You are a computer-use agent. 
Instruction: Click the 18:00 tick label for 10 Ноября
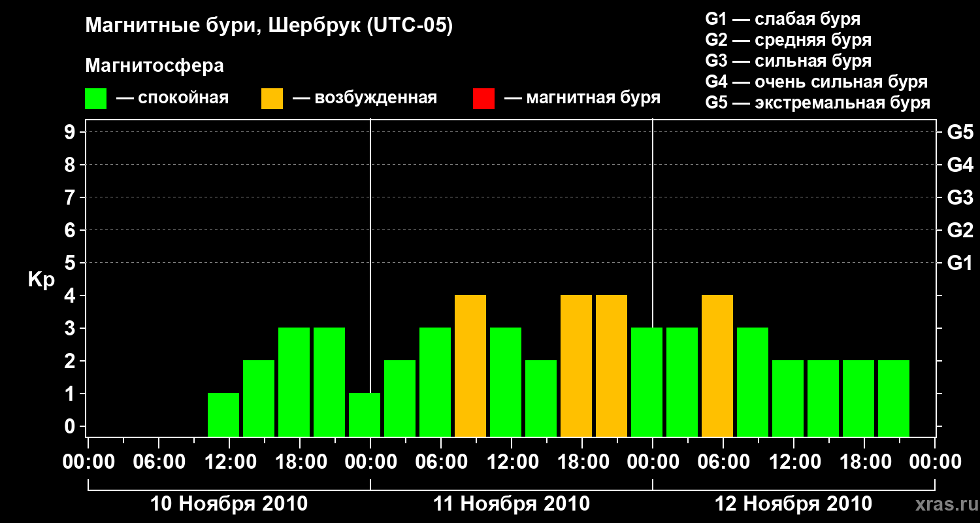[300, 462]
